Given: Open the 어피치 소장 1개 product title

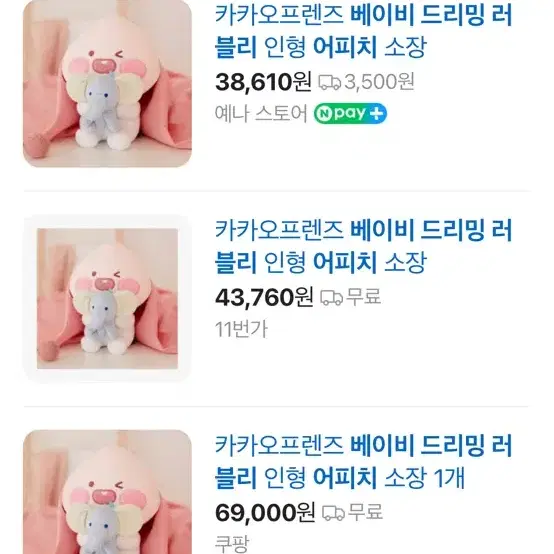Looking at the screenshot, I should pos(364,461).
